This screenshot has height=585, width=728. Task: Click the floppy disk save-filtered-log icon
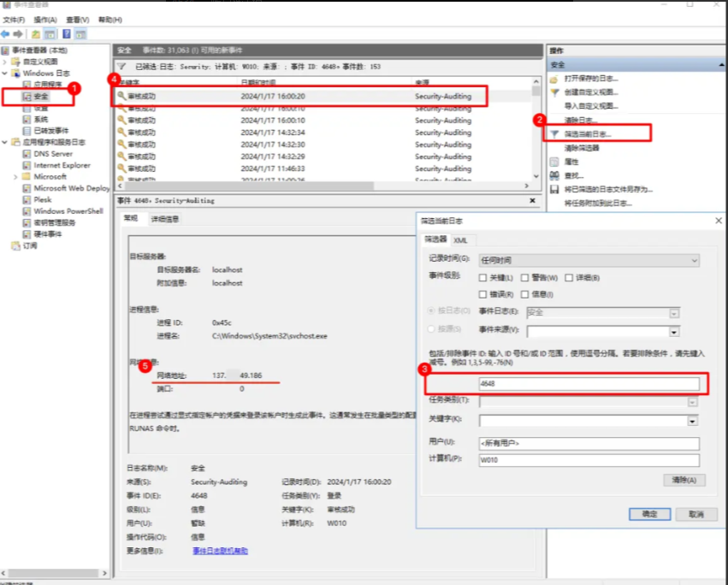[554, 189]
